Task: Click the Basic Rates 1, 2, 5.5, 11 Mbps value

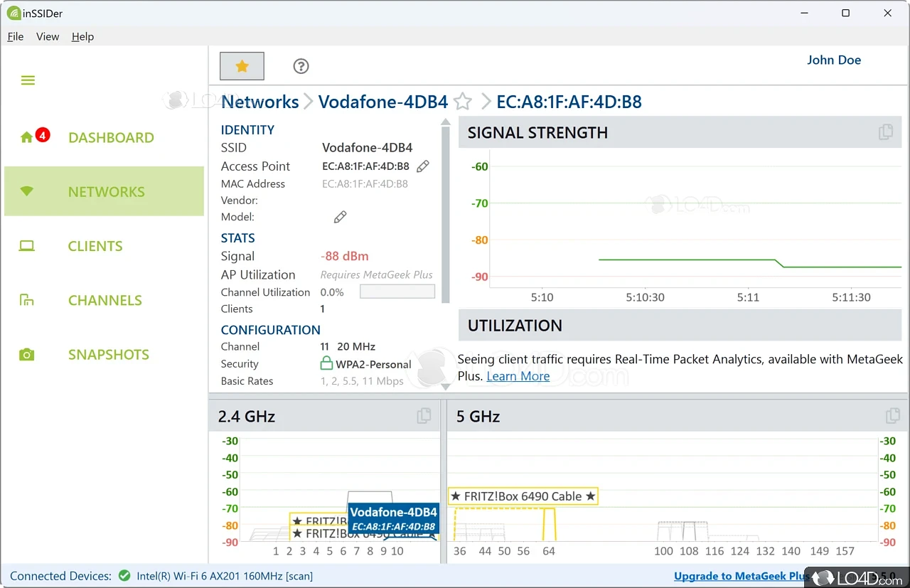Action: pyautogui.click(x=362, y=381)
